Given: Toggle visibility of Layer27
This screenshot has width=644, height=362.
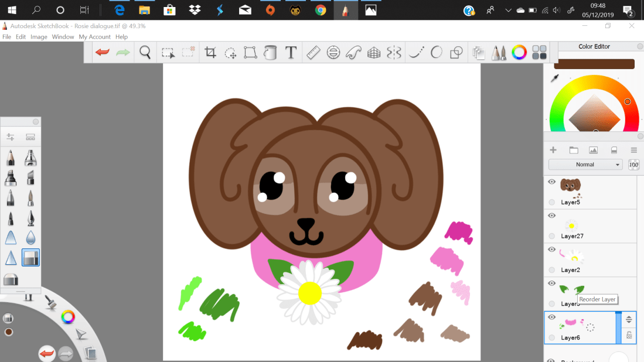Looking at the screenshot, I should pyautogui.click(x=551, y=216).
